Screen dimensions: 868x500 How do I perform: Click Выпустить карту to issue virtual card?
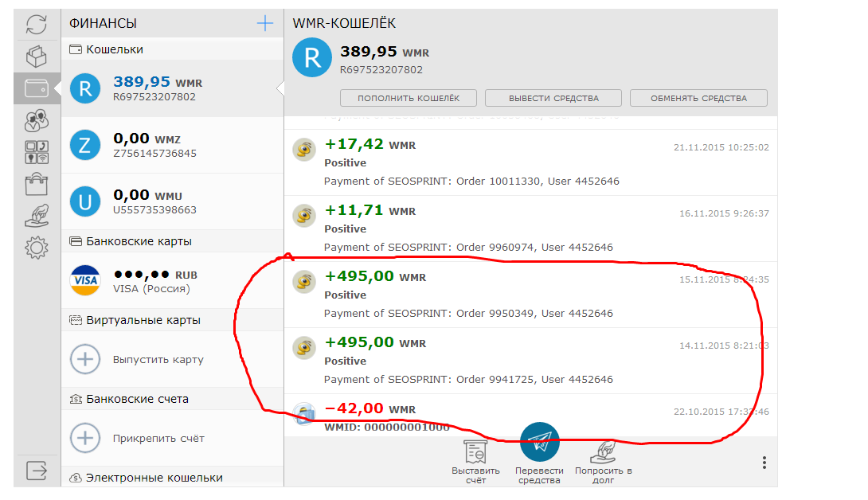[158, 359]
